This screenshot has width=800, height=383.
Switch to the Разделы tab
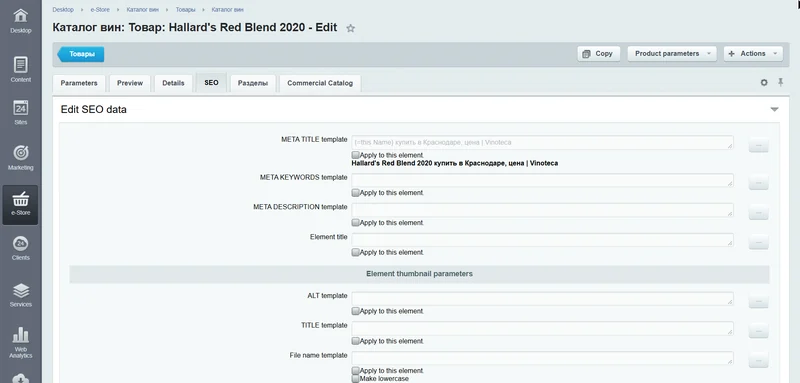pyautogui.click(x=253, y=83)
